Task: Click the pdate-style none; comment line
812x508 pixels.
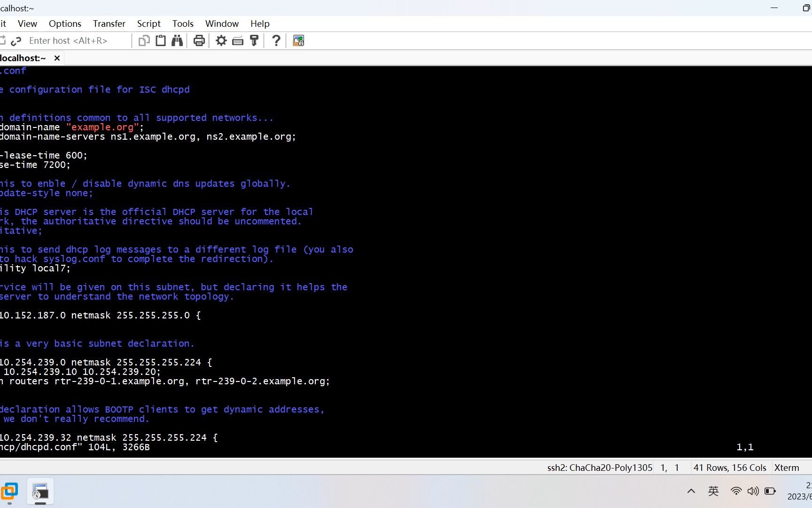Action: pos(47,193)
